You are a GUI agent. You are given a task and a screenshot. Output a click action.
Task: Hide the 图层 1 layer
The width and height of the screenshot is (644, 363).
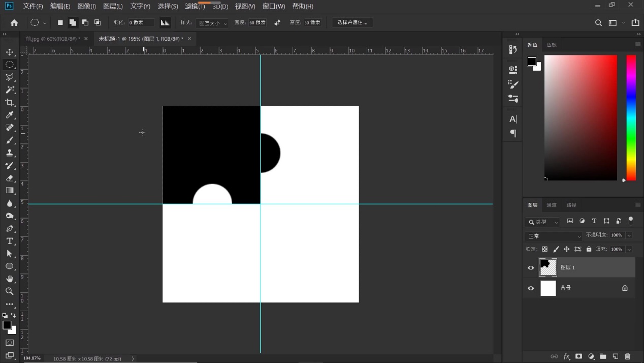531,267
